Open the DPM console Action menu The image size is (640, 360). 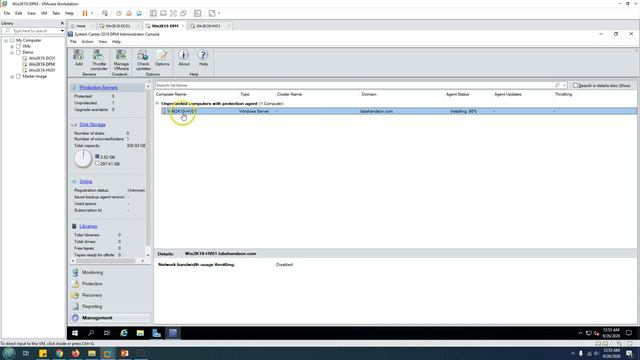click(87, 42)
